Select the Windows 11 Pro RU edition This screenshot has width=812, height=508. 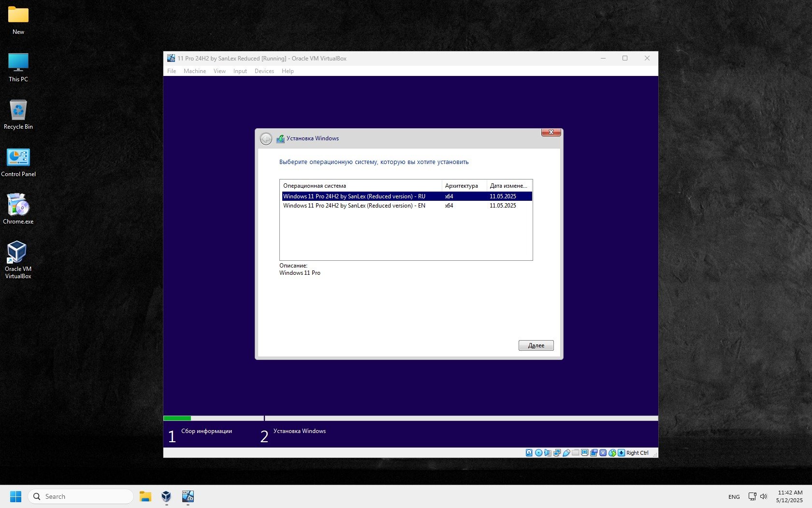coord(354,196)
